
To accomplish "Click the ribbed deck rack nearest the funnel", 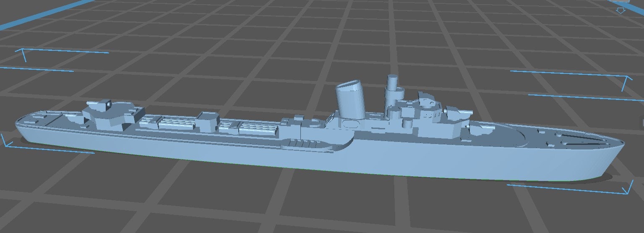I will click(257, 128).
